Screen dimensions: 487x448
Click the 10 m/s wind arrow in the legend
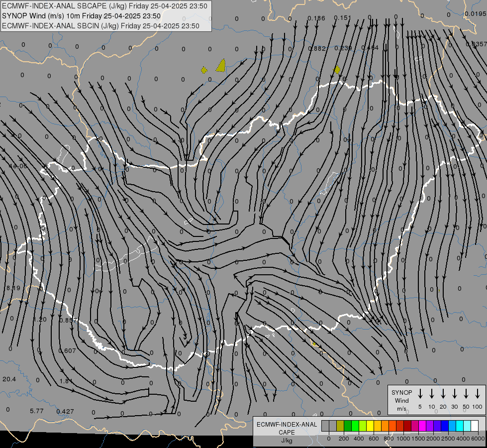(432, 393)
